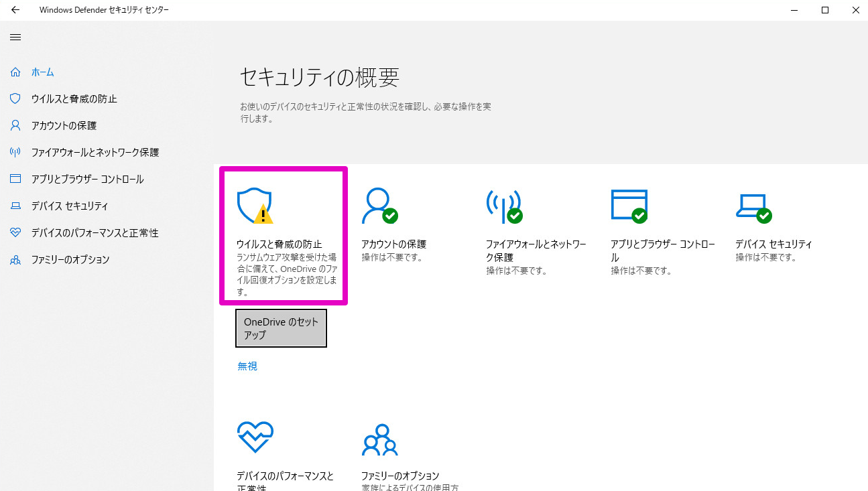868x491 pixels.
Task: Click the 無視 link
Action: [x=247, y=366]
